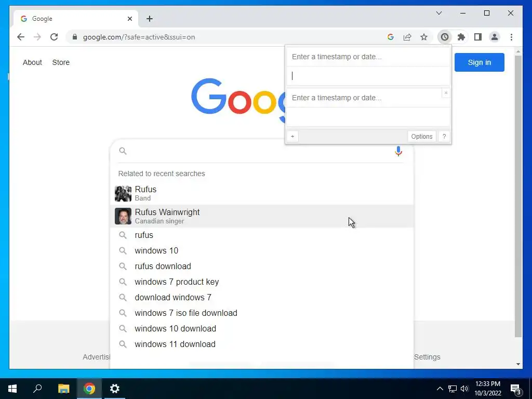The height and width of the screenshot is (399, 532).
Task: Open a new tab with the plus button
Action: tap(150, 19)
